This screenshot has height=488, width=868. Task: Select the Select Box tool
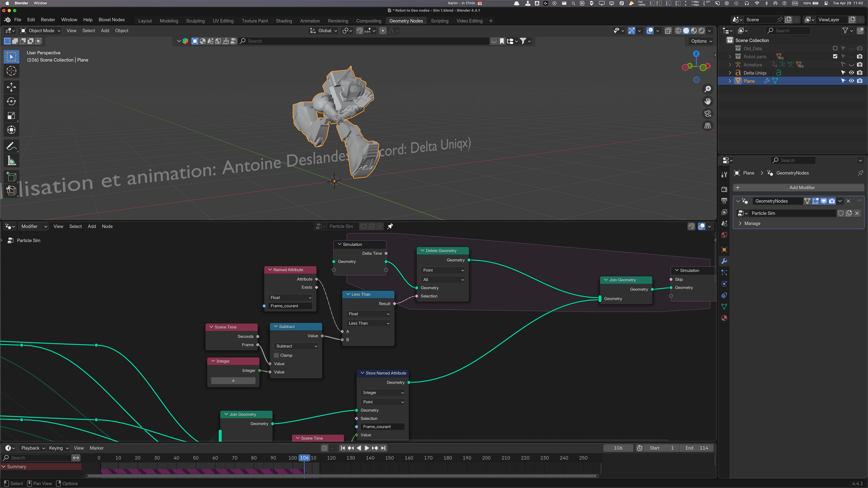[x=11, y=57]
